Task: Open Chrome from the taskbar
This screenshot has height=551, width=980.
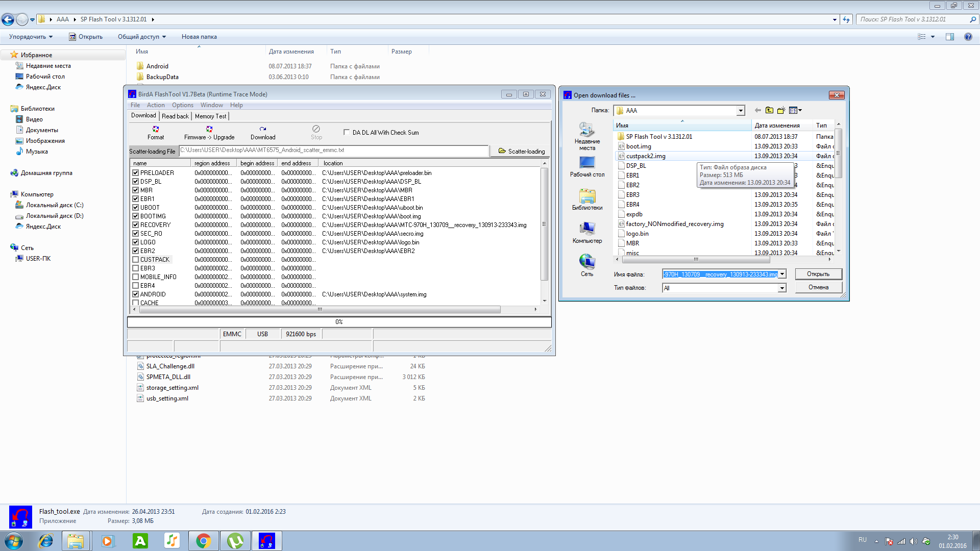Action: (x=203, y=540)
